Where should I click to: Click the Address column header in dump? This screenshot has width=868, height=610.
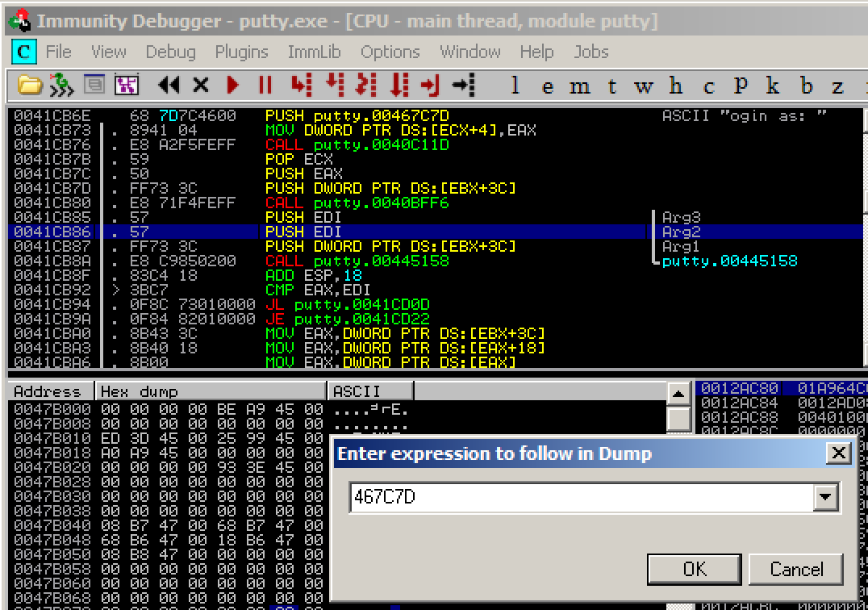point(51,391)
